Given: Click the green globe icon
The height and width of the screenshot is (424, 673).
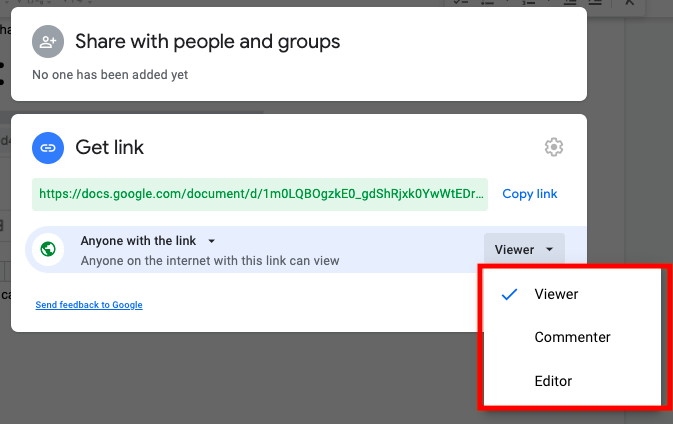Looking at the screenshot, I should pyautogui.click(x=48, y=249).
